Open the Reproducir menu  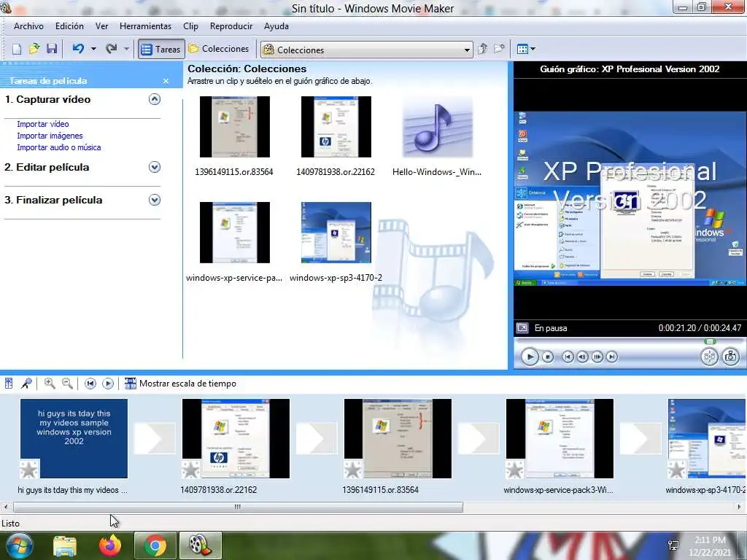point(231,26)
